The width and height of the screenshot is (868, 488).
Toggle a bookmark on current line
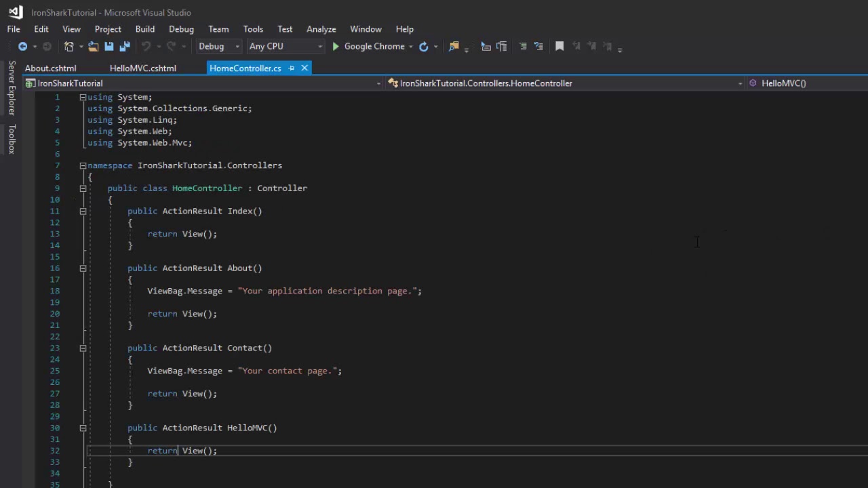(559, 47)
